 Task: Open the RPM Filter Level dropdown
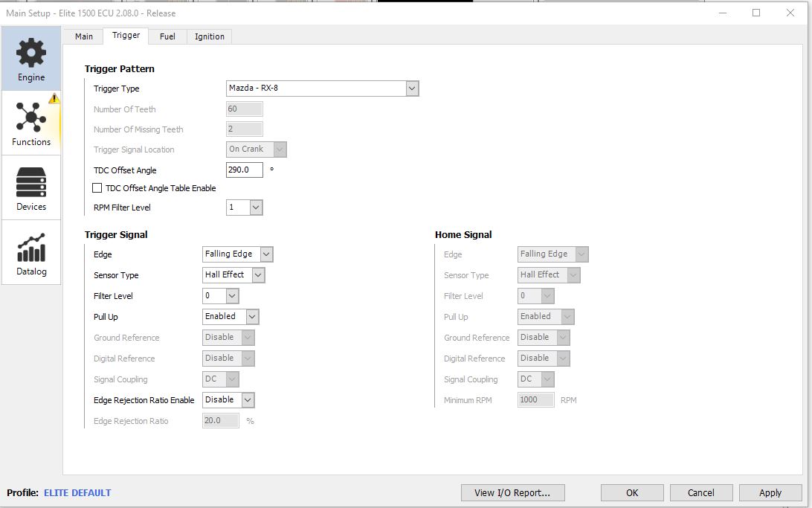coord(256,208)
